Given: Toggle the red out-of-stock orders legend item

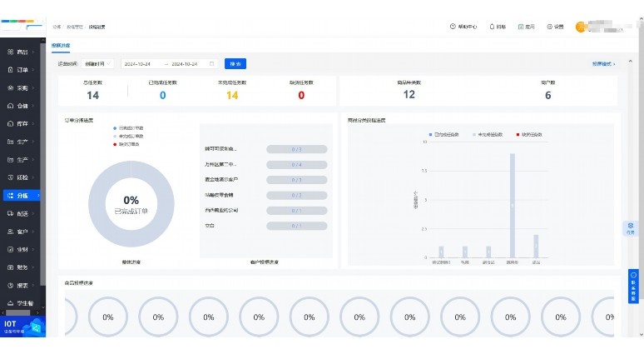Looking at the screenshot, I should [x=126, y=144].
